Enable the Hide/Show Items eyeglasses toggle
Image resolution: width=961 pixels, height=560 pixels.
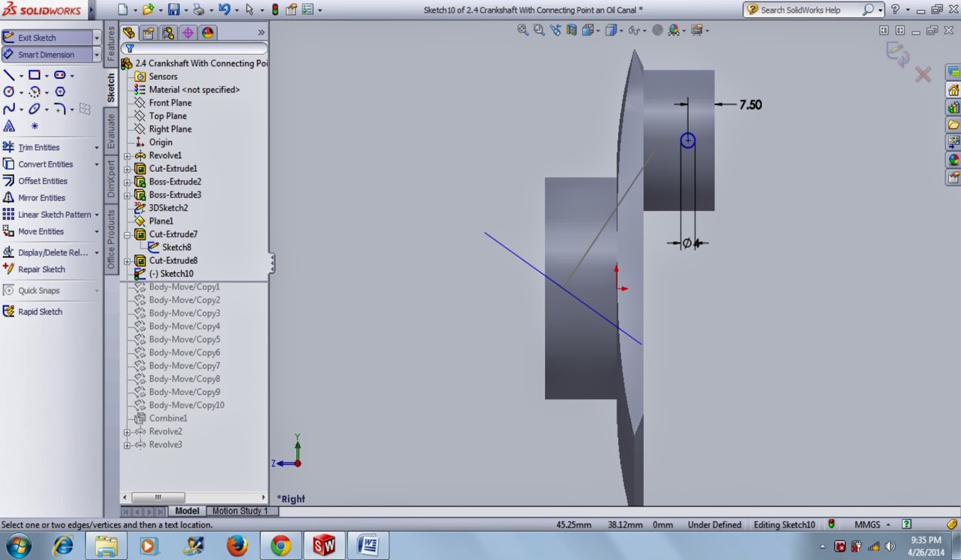point(635,30)
